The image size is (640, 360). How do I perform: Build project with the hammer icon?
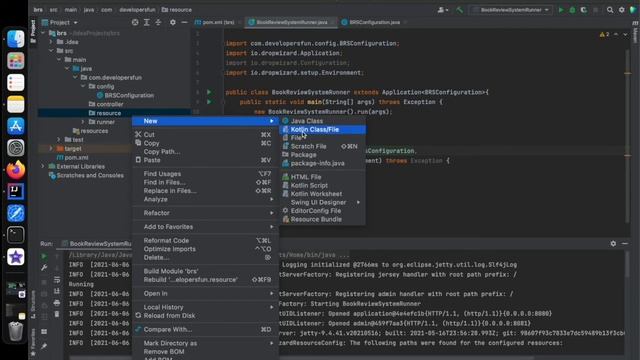point(460,10)
